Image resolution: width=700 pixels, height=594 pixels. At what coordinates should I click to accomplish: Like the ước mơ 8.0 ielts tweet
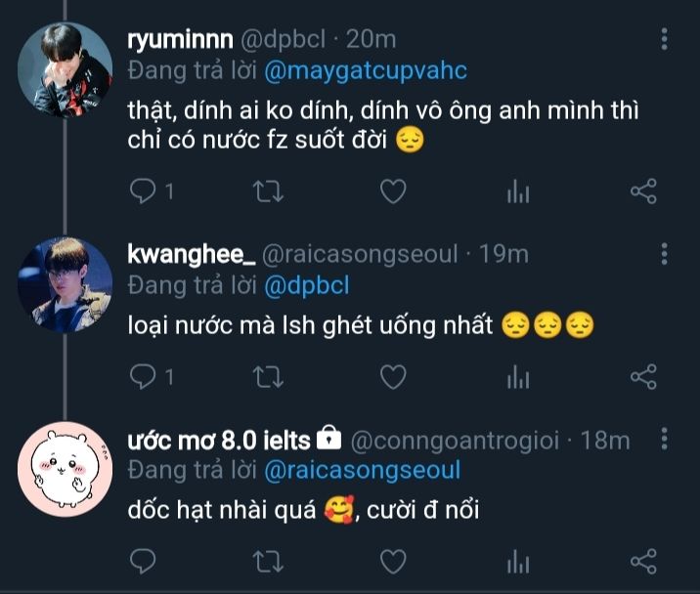[392, 561]
